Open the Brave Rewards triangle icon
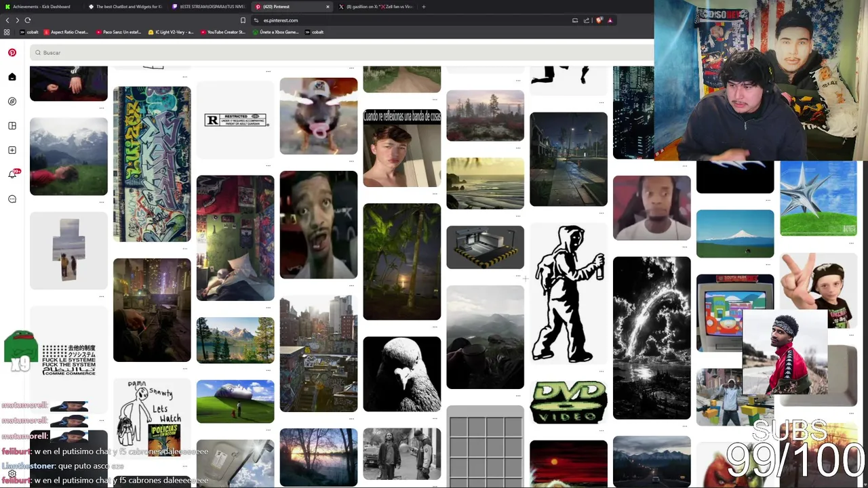 click(610, 20)
